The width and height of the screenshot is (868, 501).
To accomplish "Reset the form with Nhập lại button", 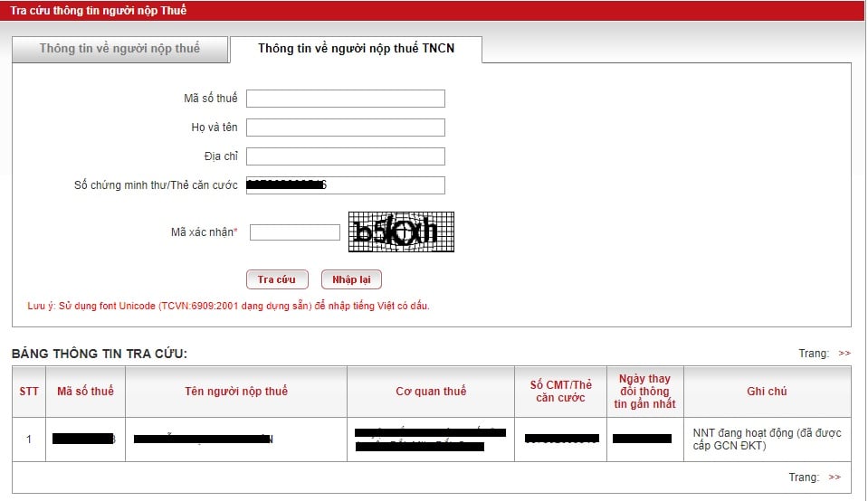I will click(x=351, y=279).
